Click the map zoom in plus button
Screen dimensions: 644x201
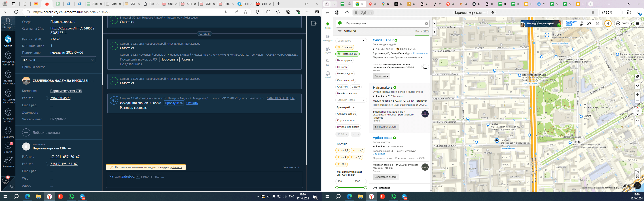[637, 94]
